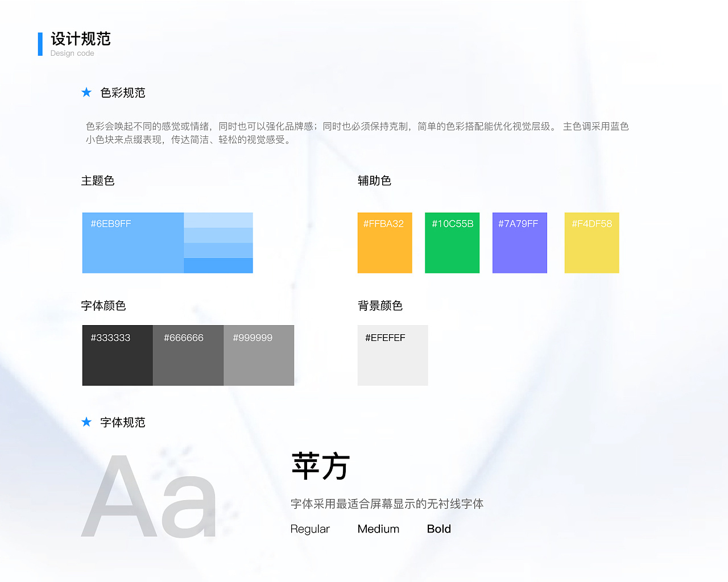This screenshot has width=728, height=582.
Task: Click the blue star beside 色彩规范
Action: pos(86,92)
